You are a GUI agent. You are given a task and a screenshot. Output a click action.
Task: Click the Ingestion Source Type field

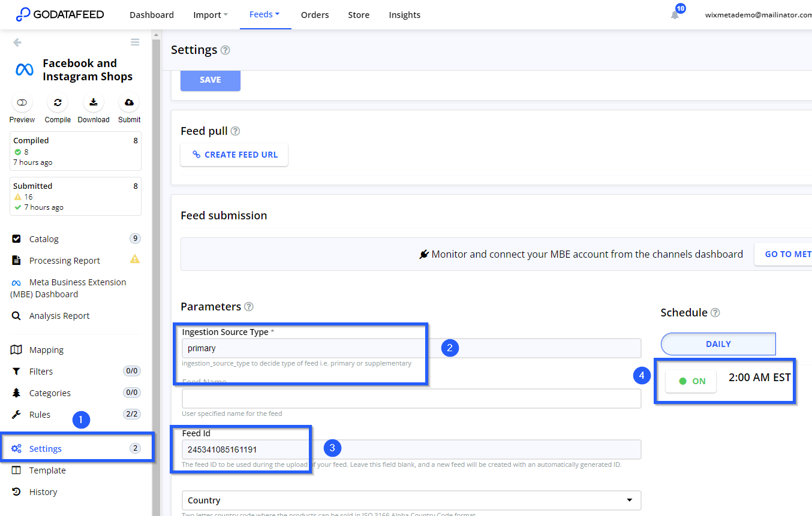(x=411, y=348)
